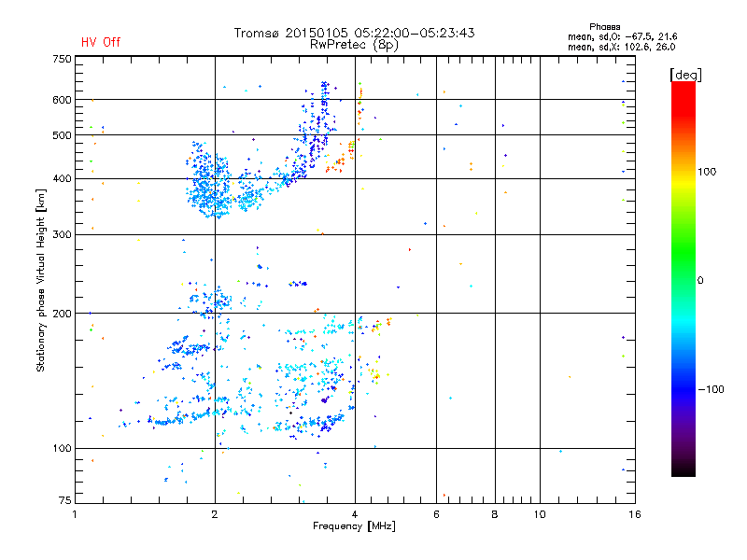This screenshot has height=560, width=747.
Task: Click the '750' height axis tick label
Action: click(x=62, y=59)
